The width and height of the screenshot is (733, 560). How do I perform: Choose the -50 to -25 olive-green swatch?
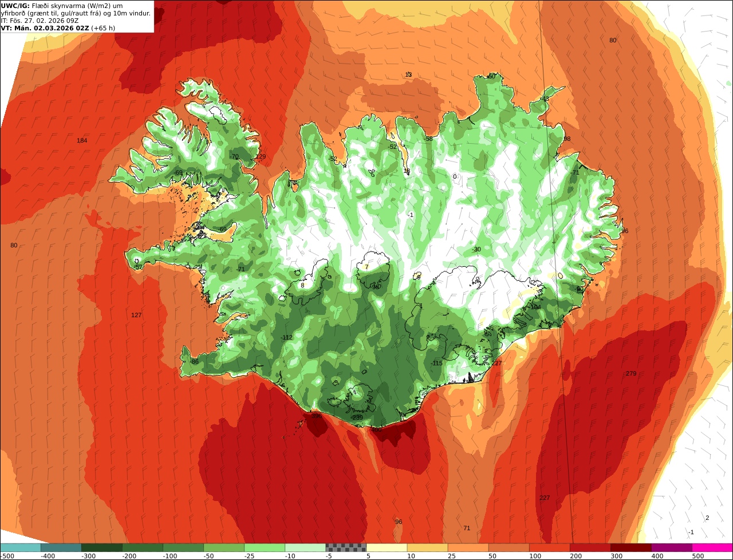click(224, 547)
